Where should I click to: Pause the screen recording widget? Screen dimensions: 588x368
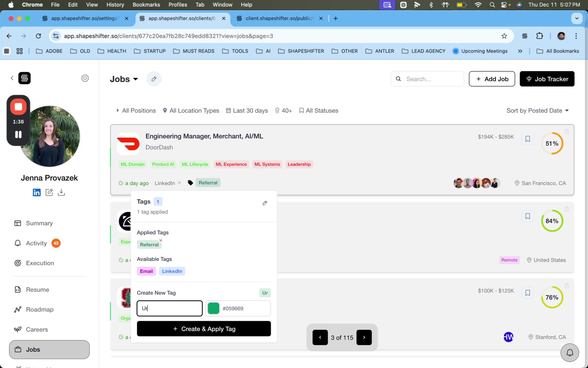click(x=18, y=134)
